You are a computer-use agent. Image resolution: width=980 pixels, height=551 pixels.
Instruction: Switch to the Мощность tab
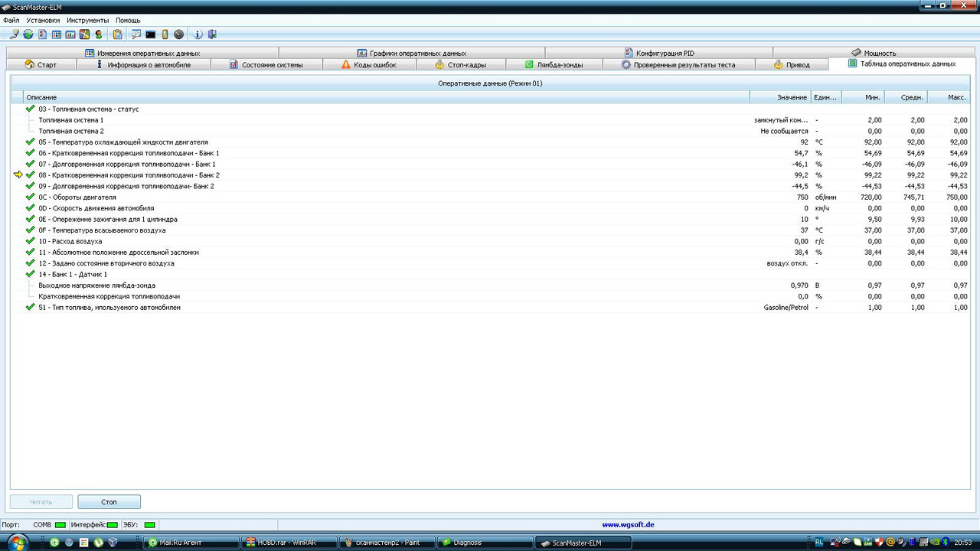click(873, 53)
